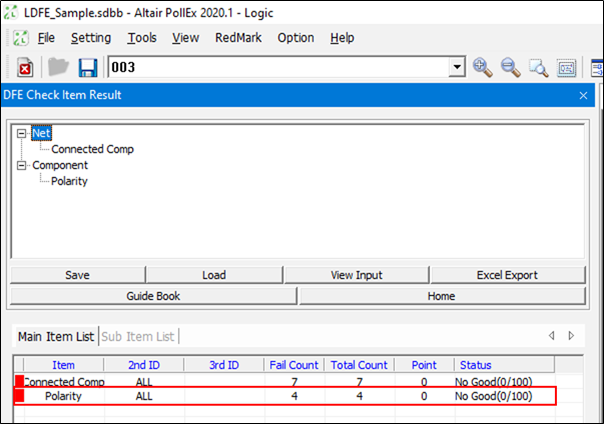
Task: Switch to Sub Item List tab
Action: [x=139, y=336]
